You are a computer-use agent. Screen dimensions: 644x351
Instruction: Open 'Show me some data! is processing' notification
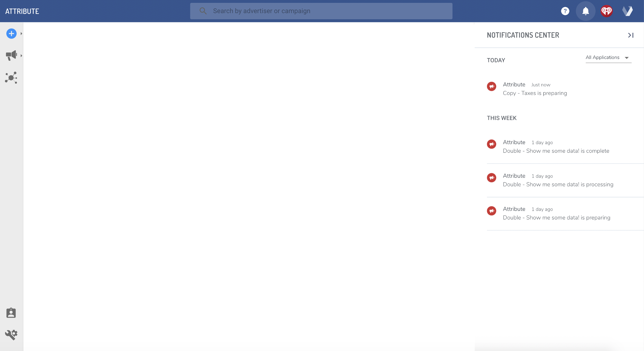pyautogui.click(x=558, y=184)
